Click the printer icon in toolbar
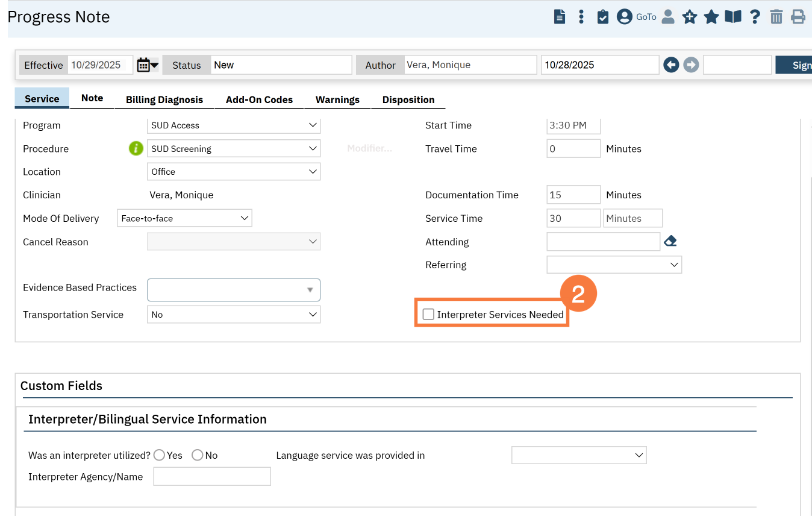The image size is (812, 516). point(798,17)
